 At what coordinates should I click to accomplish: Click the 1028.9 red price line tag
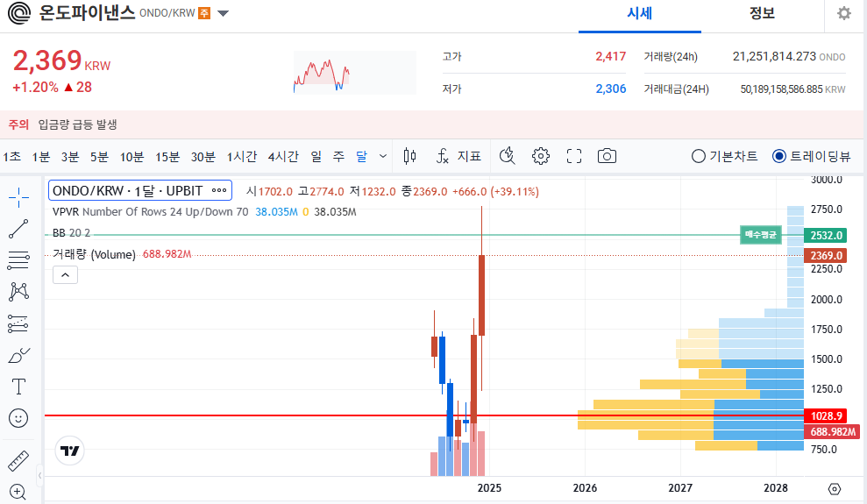[x=826, y=415]
